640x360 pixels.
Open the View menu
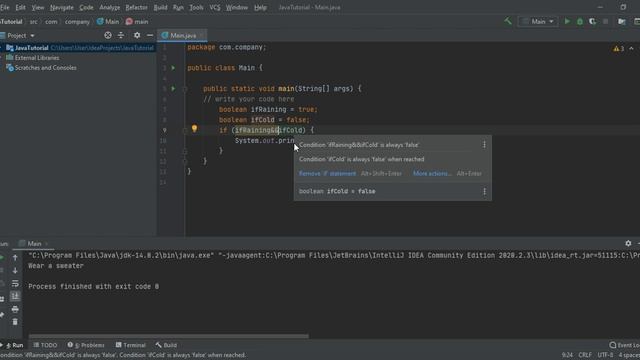[x=38, y=7]
